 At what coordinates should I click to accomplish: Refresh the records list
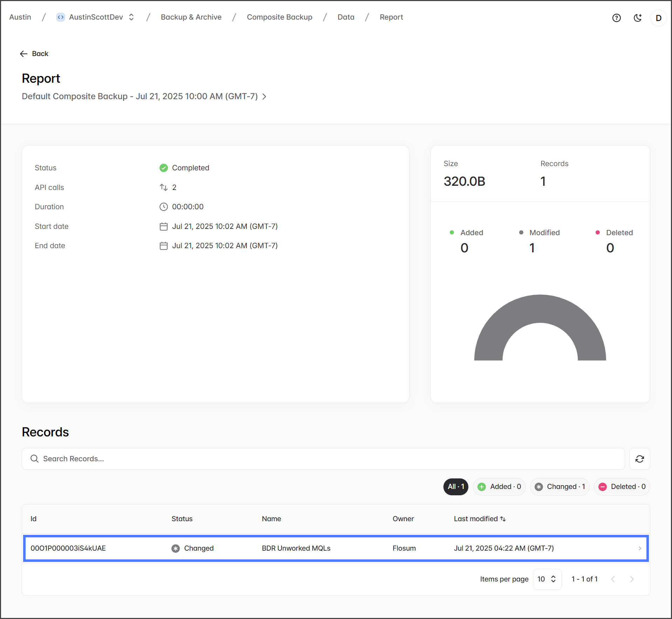point(639,459)
